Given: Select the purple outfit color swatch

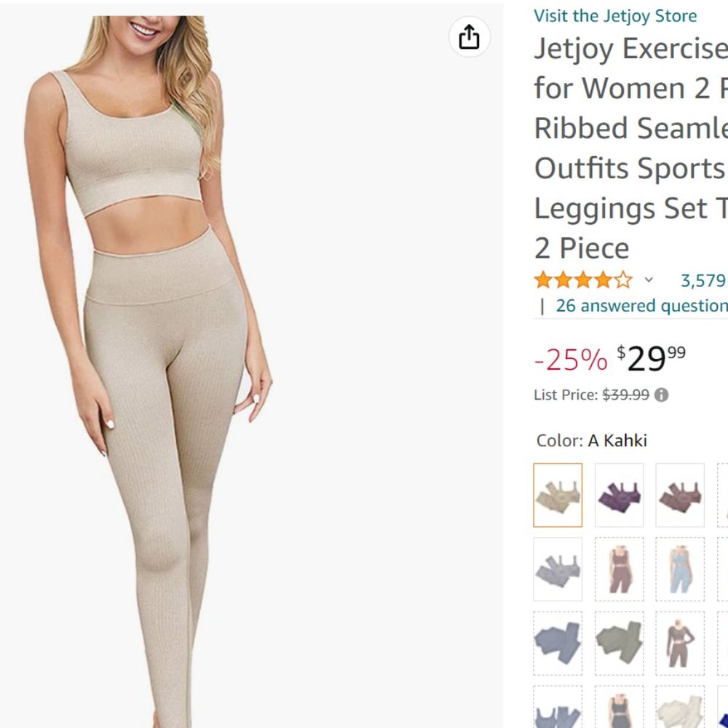Looking at the screenshot, I should point(619,494).
